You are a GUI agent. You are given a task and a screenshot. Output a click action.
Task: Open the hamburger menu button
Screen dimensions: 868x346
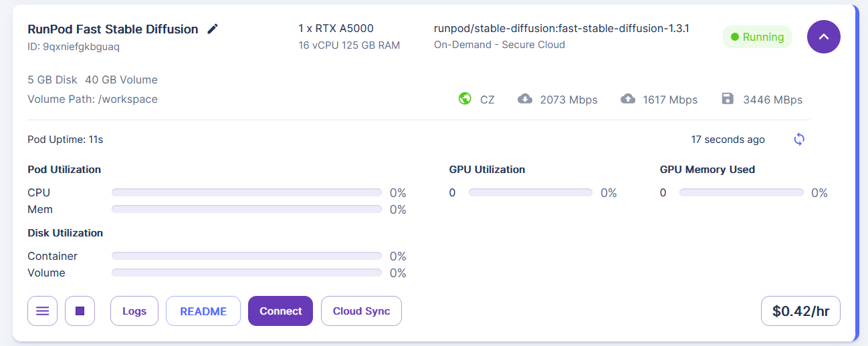pyautogui.click(x=42, y=311)
